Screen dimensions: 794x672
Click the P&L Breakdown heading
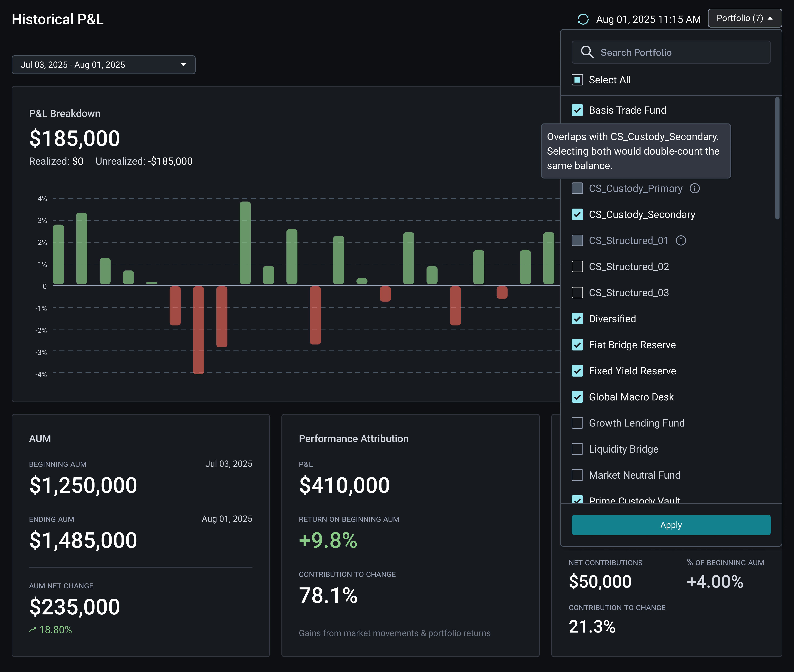[65, 114]
